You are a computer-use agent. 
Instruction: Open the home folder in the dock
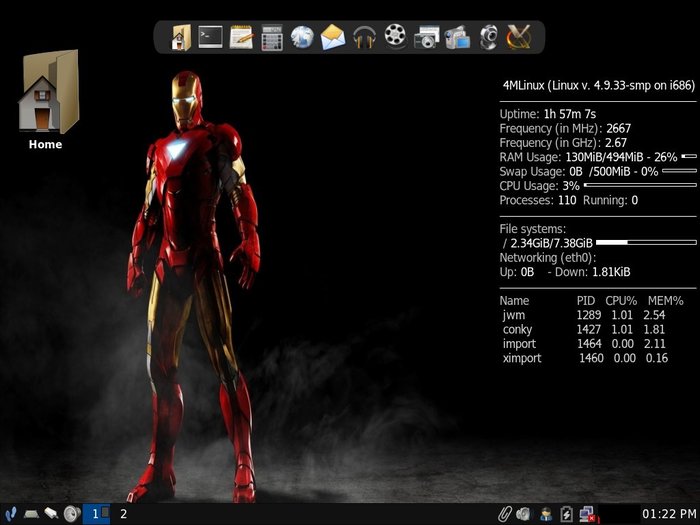pyautogui.click(x=180, y=38)
